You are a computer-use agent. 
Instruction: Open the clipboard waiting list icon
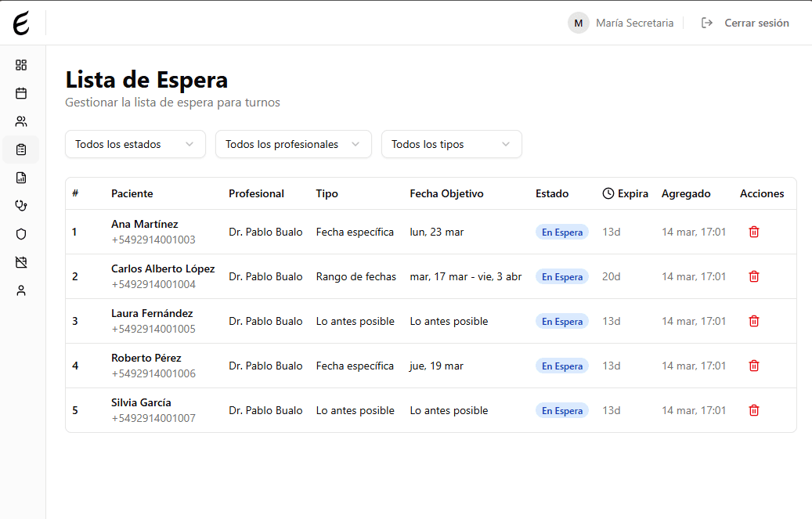click(21, 150)
